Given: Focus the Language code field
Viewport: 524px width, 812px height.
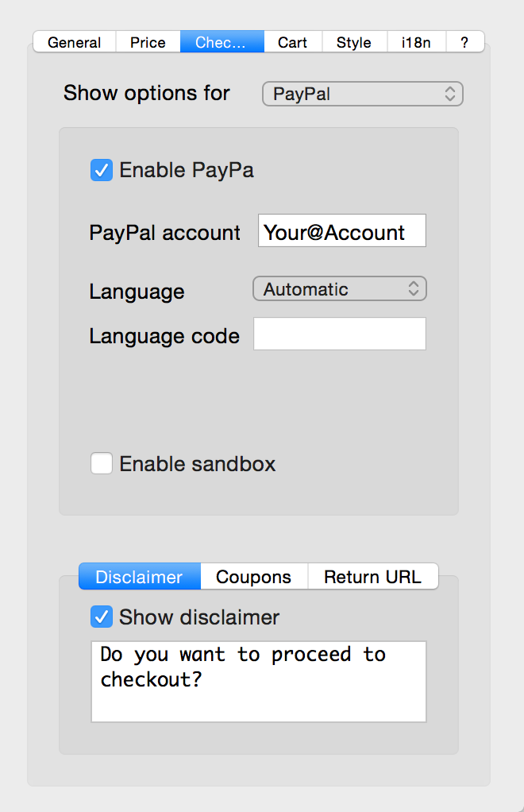Looking at the screenshot, I should click(x=339, y=334).
